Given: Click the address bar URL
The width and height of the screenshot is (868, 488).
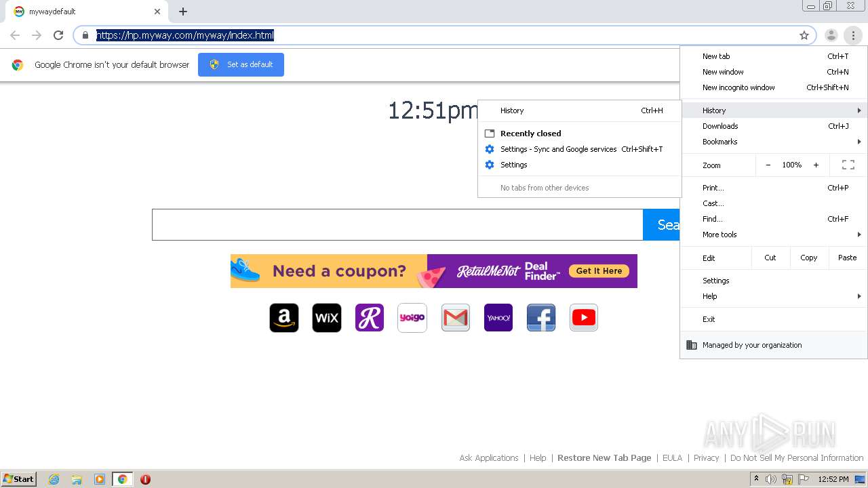Looking at the screenshot, I should [x=185, y=35].
